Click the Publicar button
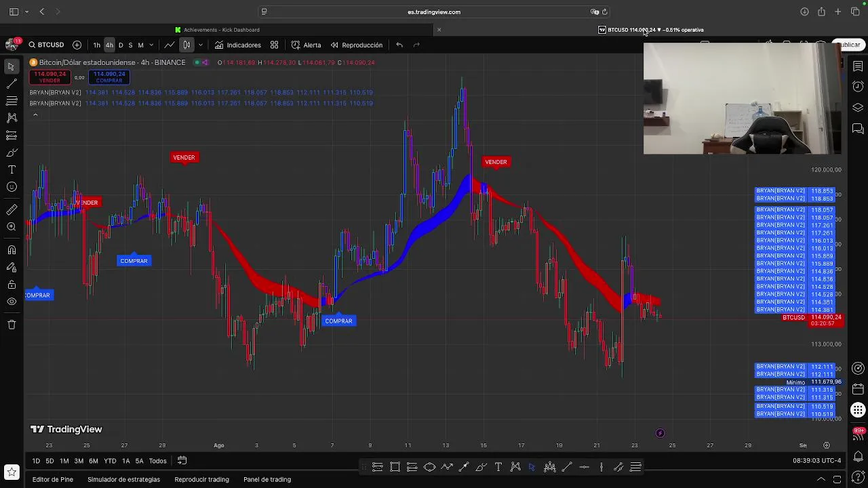Screen dimensions: 868x488 click(848, 45)
